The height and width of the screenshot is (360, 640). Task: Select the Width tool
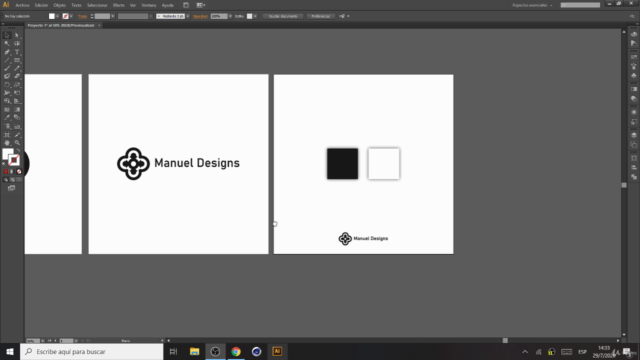point(7,93)
